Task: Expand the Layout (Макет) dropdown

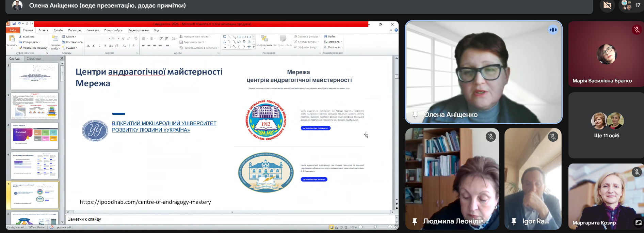Action: pos(76,36)
